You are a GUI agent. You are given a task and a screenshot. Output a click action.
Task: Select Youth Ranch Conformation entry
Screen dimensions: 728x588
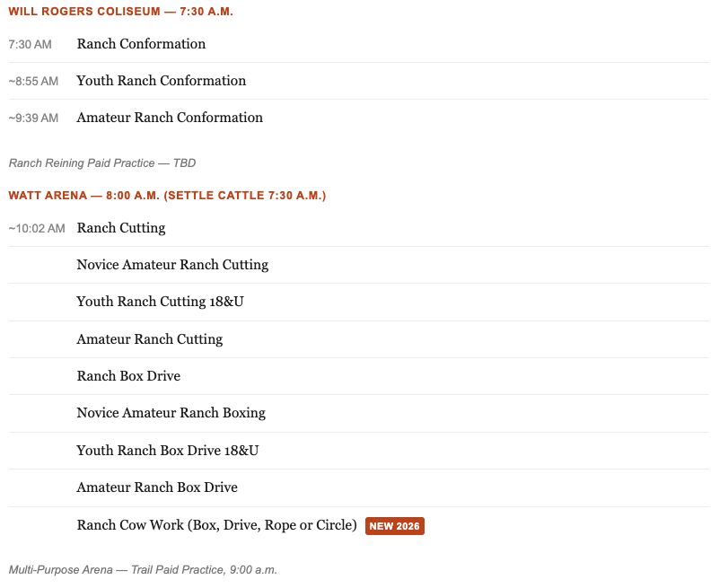pos(359,81)
